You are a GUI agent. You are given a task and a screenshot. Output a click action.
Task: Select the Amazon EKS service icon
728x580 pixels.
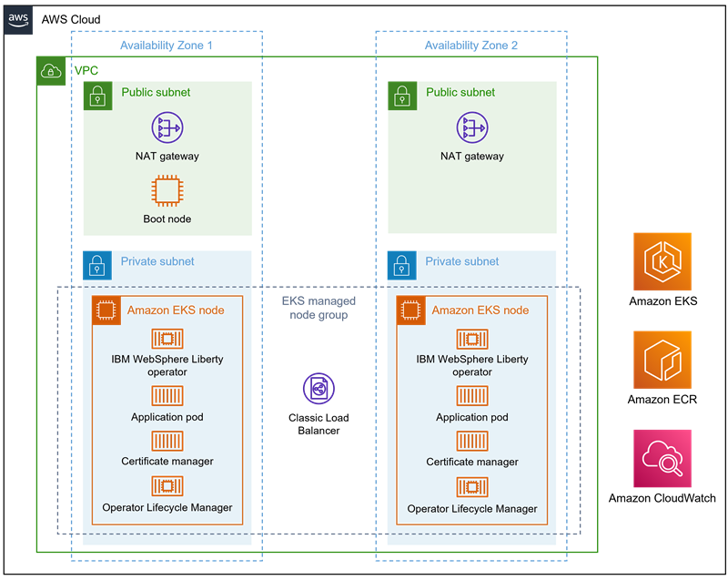(662, 261)
